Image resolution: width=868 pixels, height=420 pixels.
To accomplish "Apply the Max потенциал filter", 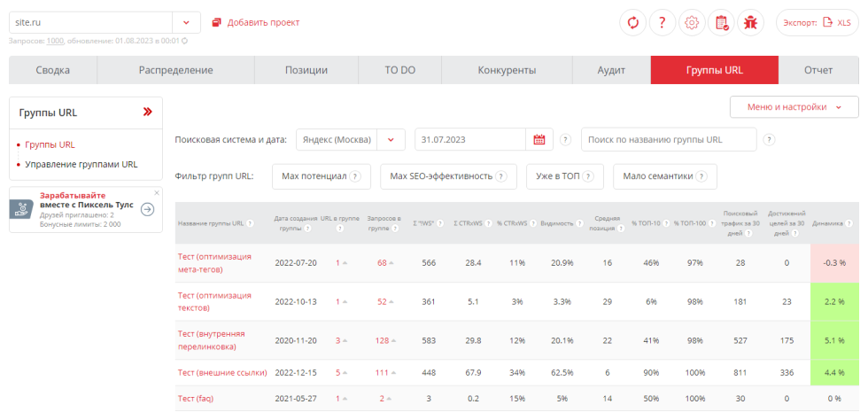I will tap(322, 176).
